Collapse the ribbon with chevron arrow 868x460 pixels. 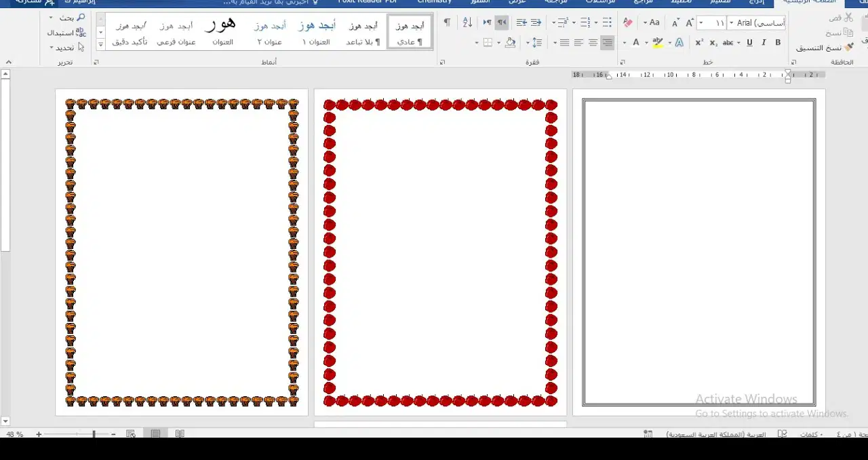7,62
